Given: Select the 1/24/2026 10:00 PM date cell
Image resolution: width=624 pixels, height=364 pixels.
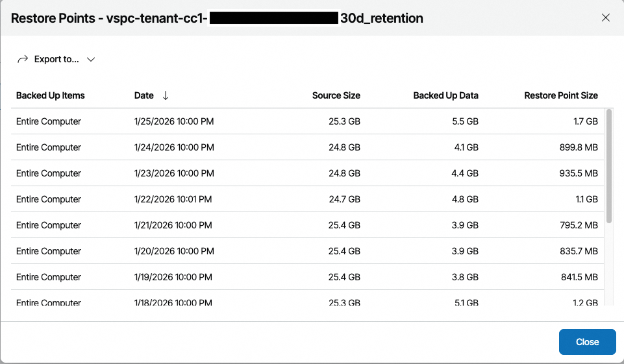Looking at the screenshot, I should point(174,147).
